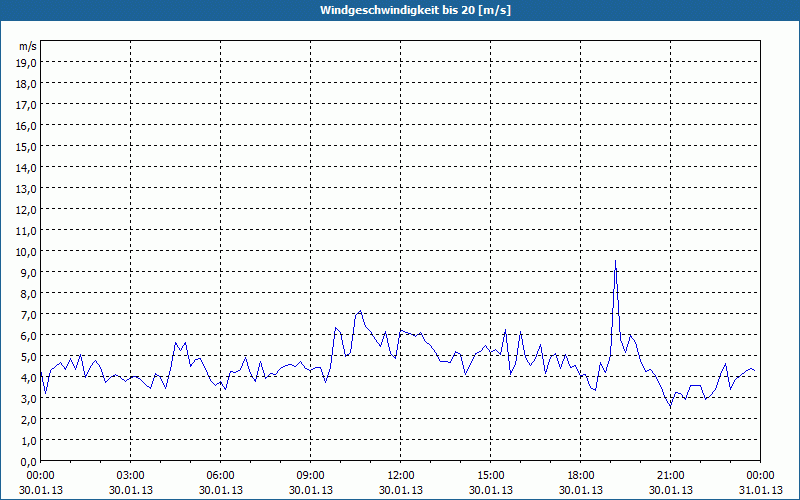Select the 13,0 y-axis value
800x500 pixels.
27,189
